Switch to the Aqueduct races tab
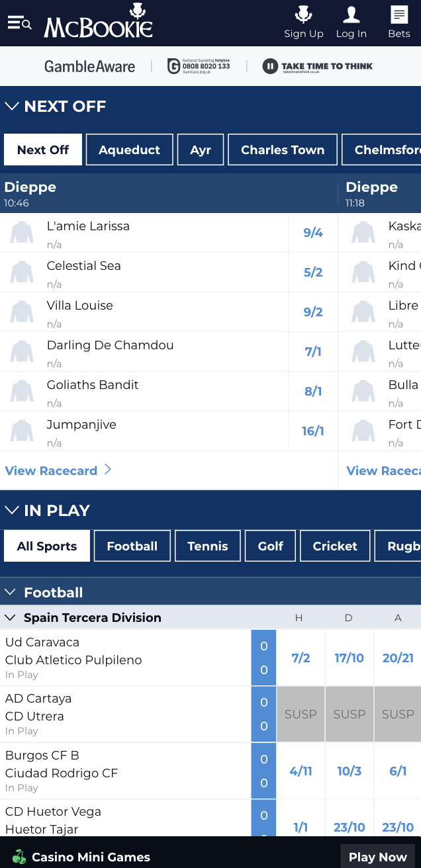Image resolution: width=421 pixels, height=868 pixels. click(129, 150)
